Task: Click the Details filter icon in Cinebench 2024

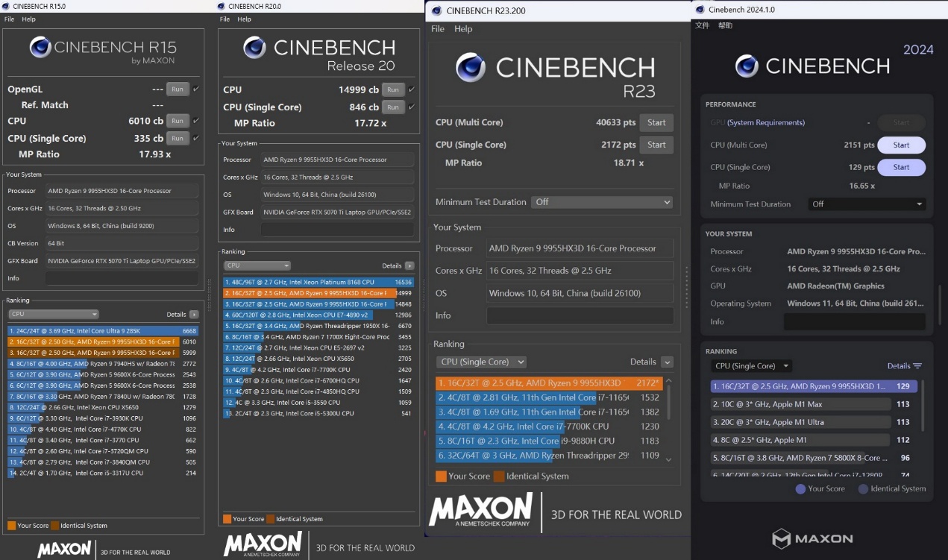Action: click(x=917, y=366)
